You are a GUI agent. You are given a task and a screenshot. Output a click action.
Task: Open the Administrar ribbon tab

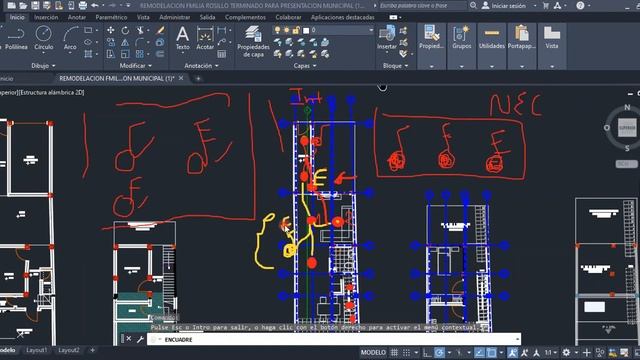[x=174, y=17]
